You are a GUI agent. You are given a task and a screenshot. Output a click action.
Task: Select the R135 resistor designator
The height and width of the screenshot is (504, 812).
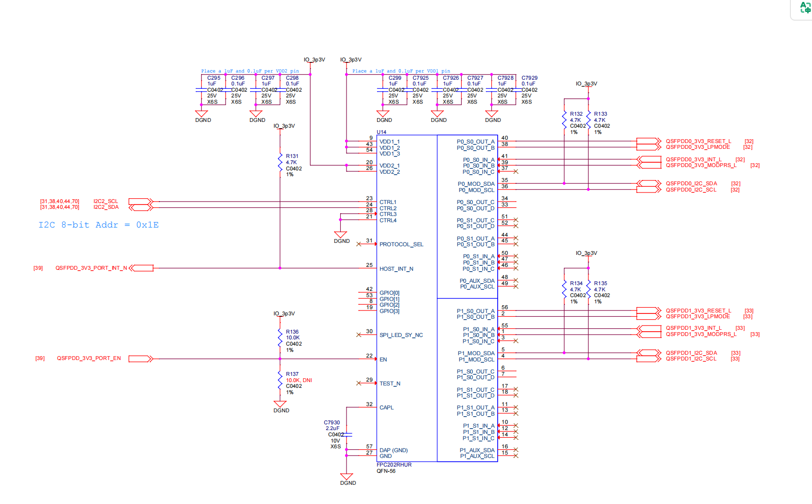[x=600, y=283]
